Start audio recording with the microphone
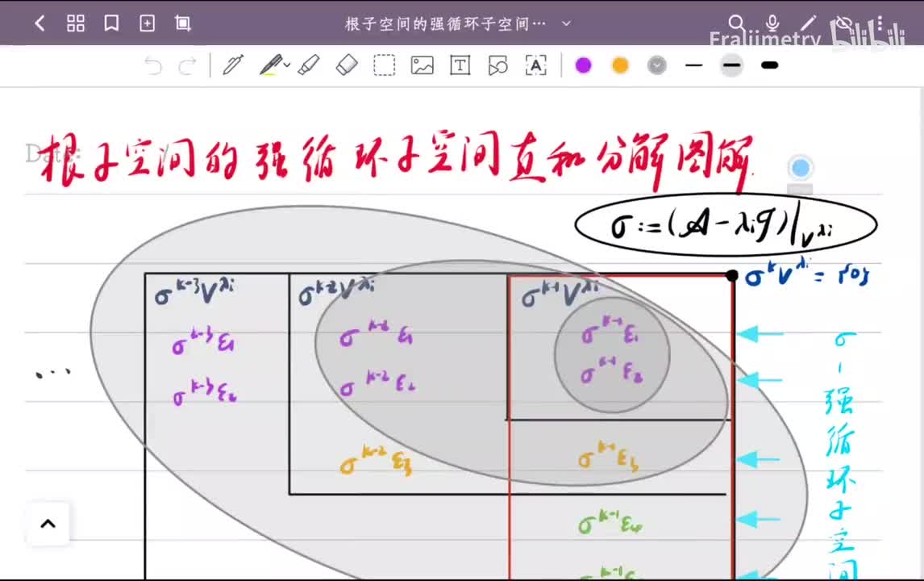 tap(772, 23)
